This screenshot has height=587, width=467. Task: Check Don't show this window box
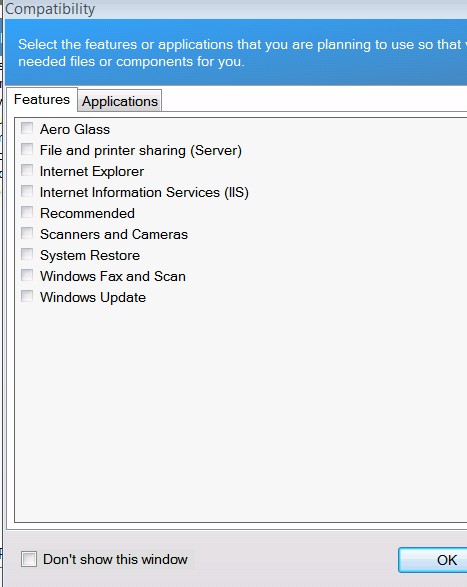click(29, 559)
